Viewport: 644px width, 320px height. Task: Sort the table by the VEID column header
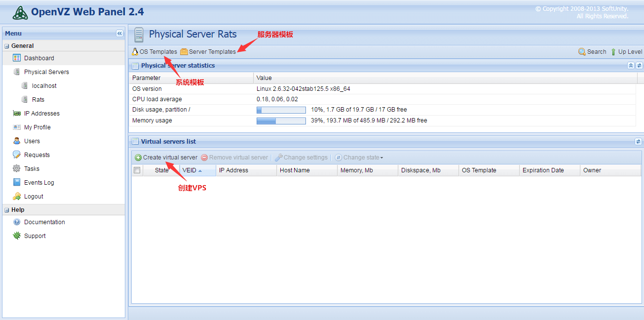[189, 170]
